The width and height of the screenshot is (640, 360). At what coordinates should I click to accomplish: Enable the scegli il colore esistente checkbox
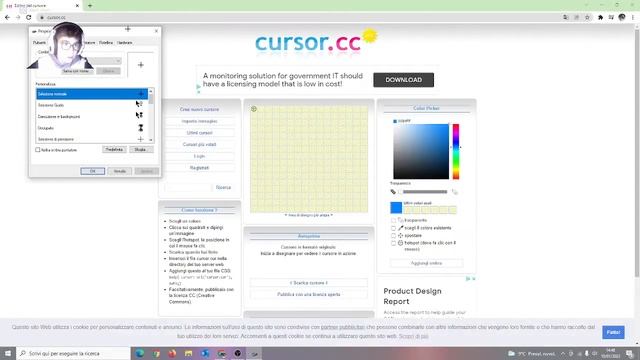click(393, 228)
